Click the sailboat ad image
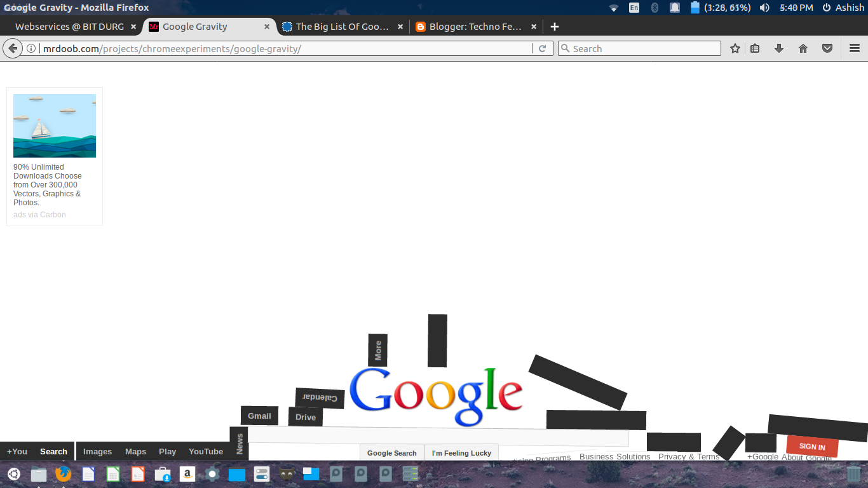 coord(55,126)
